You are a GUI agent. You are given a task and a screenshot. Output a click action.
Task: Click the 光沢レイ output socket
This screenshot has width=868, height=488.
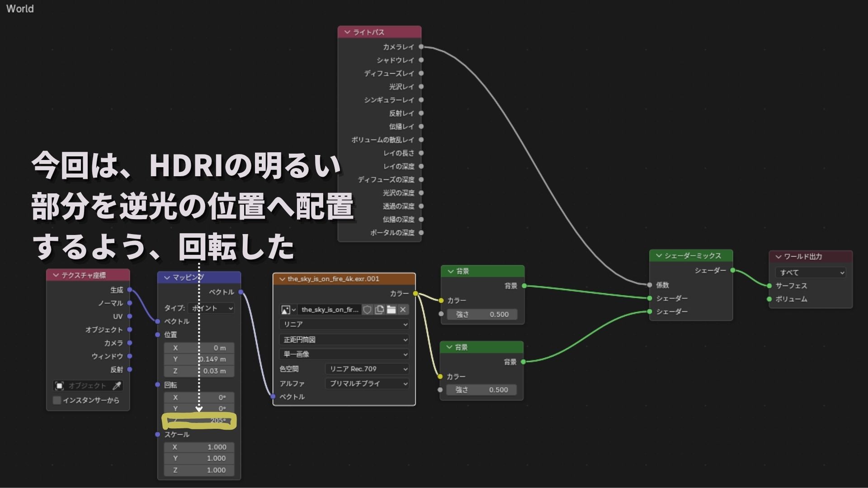[421, 86]
